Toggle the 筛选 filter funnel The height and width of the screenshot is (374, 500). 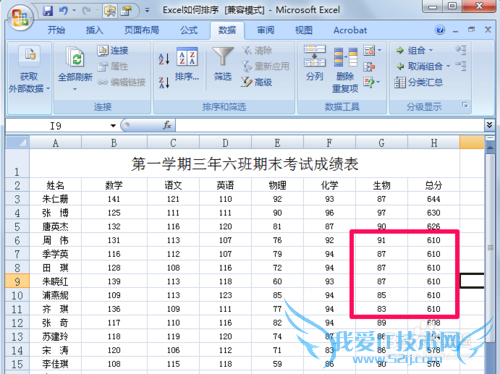223,65
